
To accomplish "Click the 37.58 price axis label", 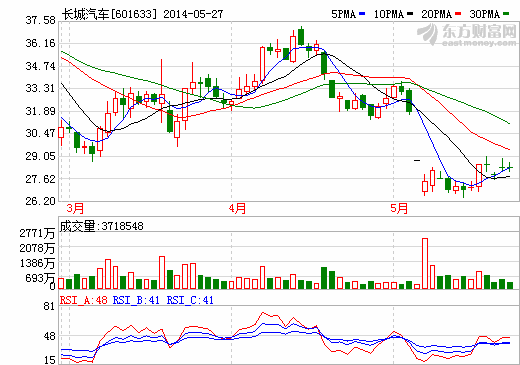I will (x=41, y=20).
